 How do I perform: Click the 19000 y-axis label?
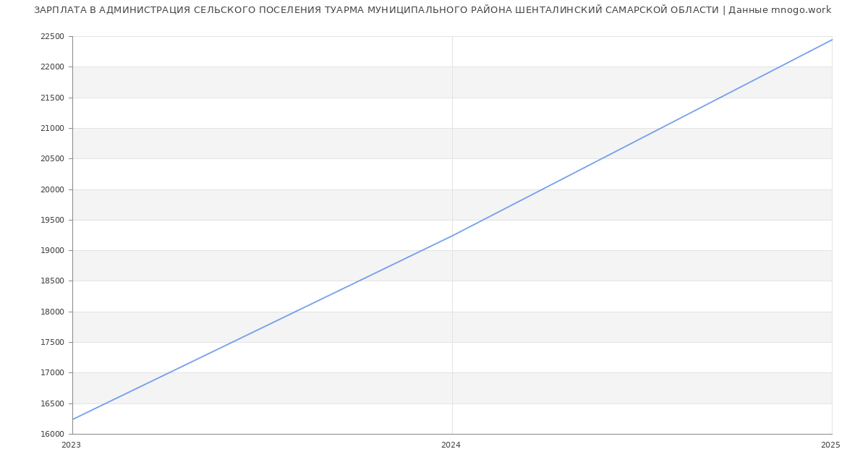coord(51,251)
